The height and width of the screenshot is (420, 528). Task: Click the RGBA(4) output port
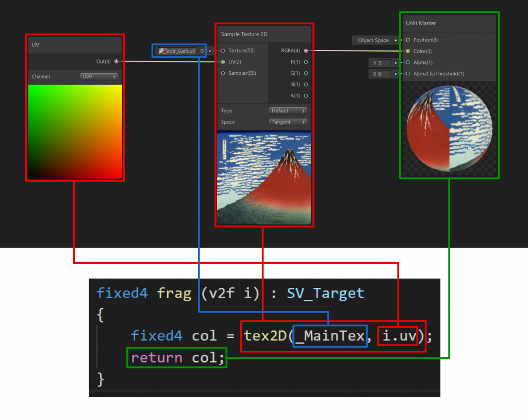pos(306,51)
